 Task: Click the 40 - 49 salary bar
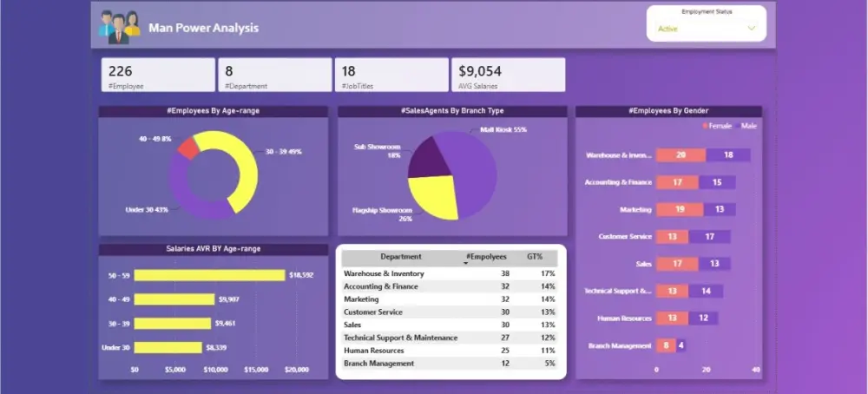pos(174,299)
